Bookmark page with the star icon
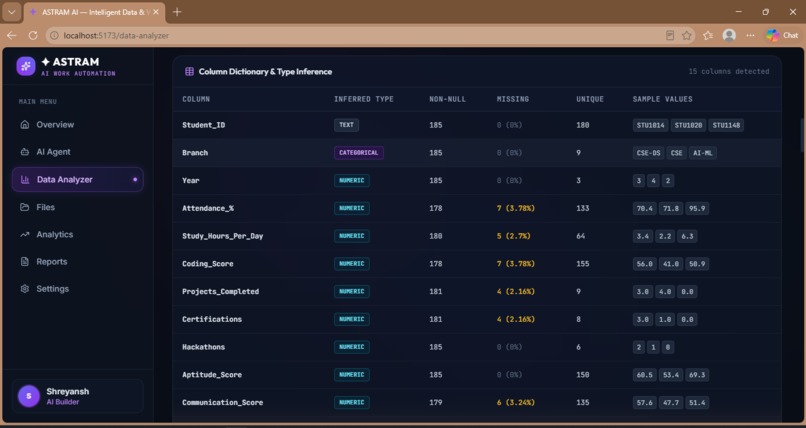806x428 pixels. click(x=687, y=35)
